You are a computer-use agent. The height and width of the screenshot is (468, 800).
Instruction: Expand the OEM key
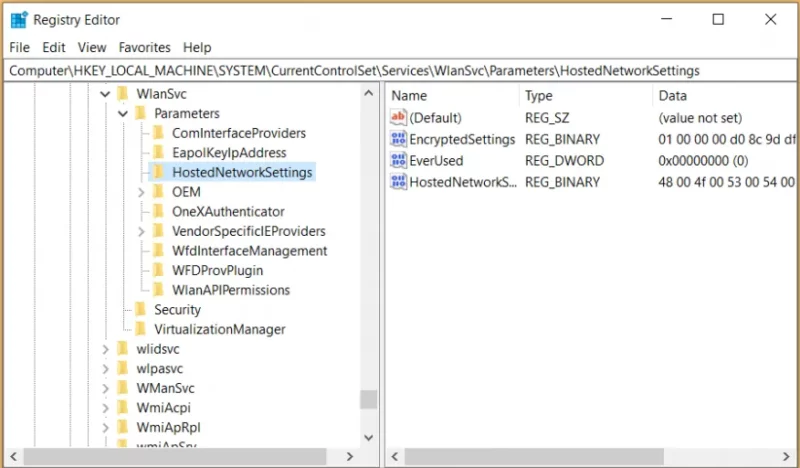[x=141, y=192]
